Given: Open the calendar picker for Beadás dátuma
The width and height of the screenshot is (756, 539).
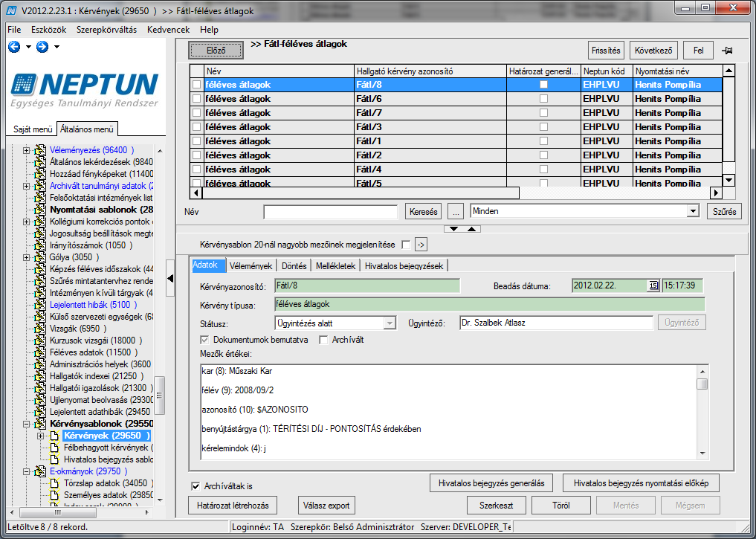Looking at the screenshot, I should (x=653, y=285).
